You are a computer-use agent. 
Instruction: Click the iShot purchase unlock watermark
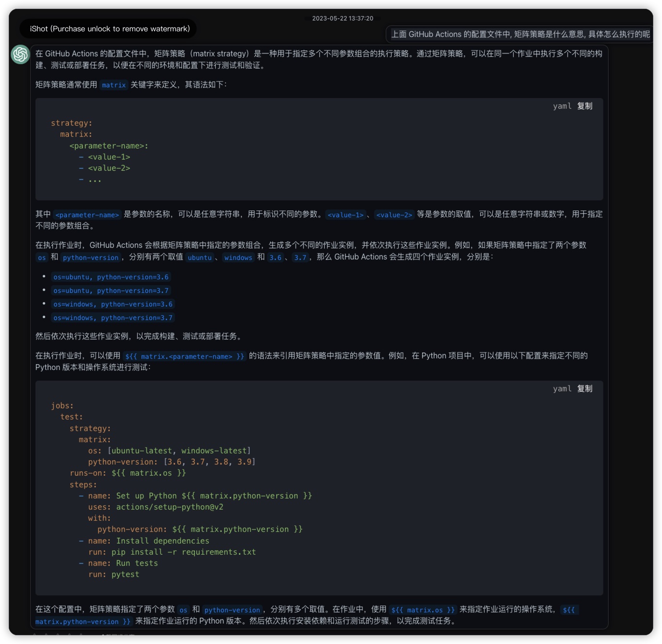pos(110,29)
